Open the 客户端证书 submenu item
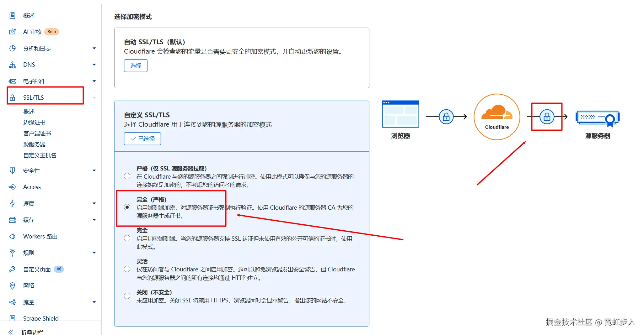Viewport: 644px width, 335px height. pos(37,133)
